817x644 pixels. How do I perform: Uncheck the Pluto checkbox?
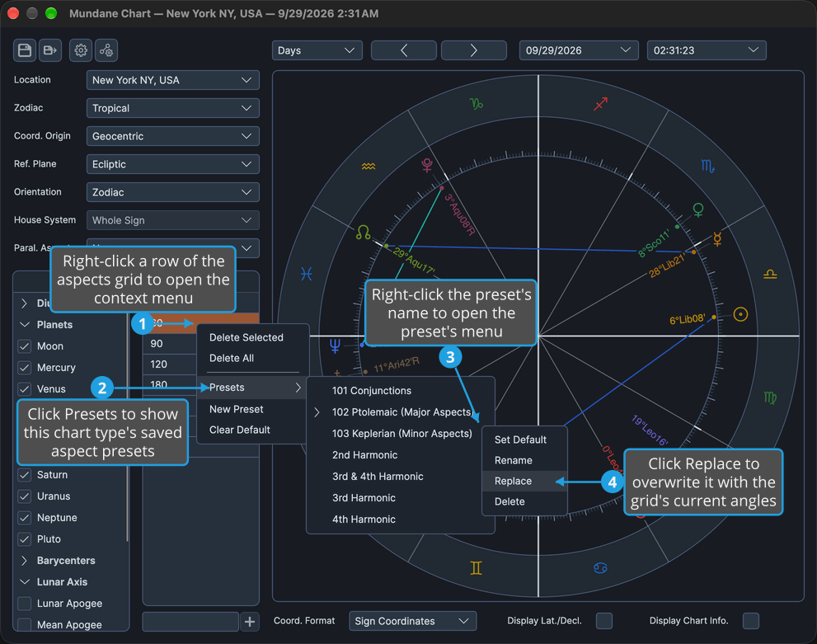point(25,539)
